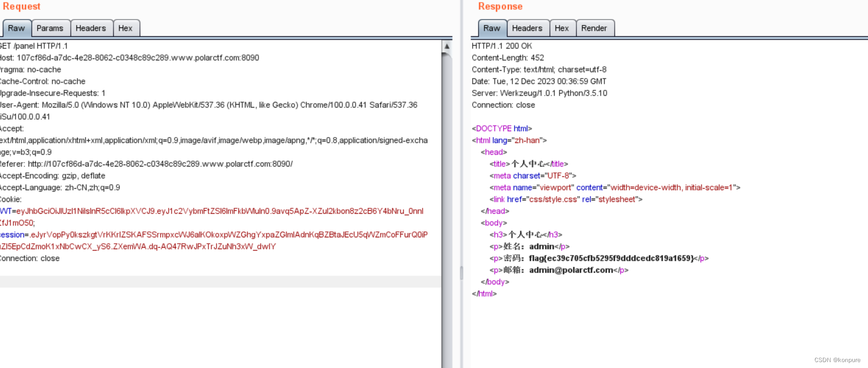The image size is (868, 368).
Task: Click the meta viewport line
Action: [615, 187]
